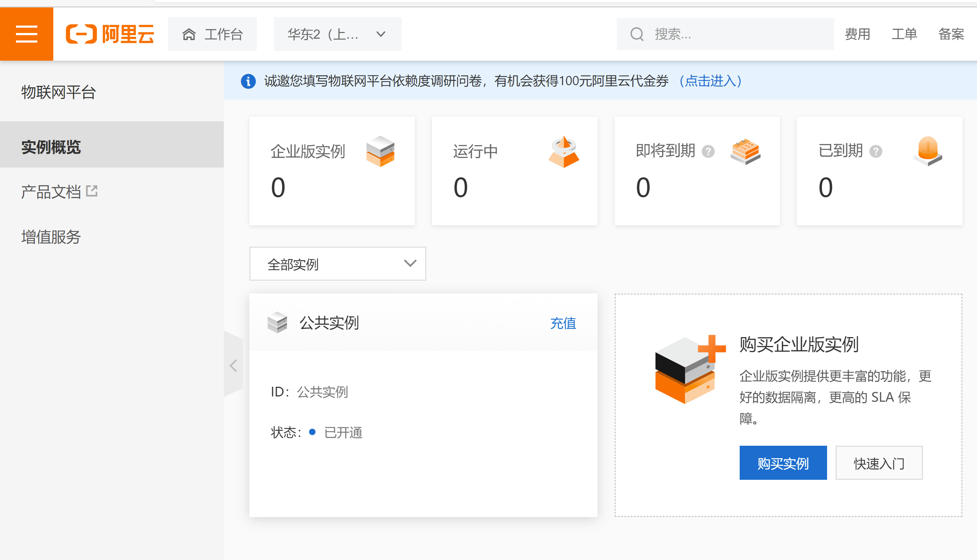Click the Alibaba Cloud logo
The height and width of the screenshot is (560, 977).
pos(110,34)
